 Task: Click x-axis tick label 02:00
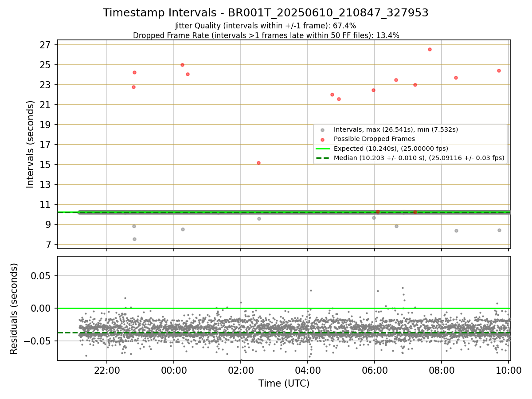tap(241, 370)
